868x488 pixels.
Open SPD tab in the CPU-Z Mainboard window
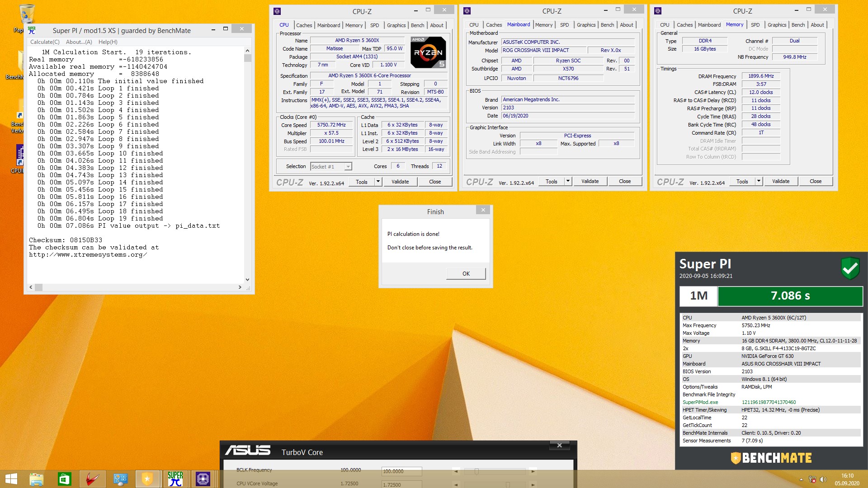[x=564, y=25]
